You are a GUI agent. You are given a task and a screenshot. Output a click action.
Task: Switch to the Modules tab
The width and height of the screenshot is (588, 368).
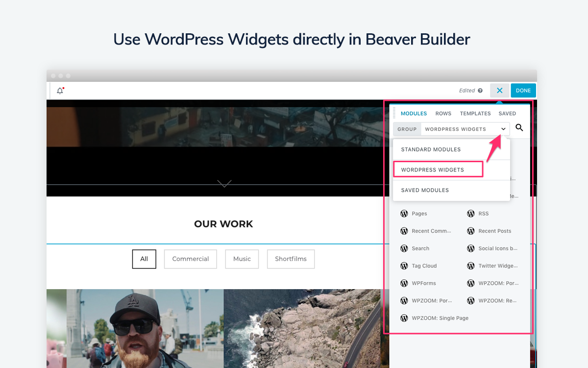(x=414, y=114)
